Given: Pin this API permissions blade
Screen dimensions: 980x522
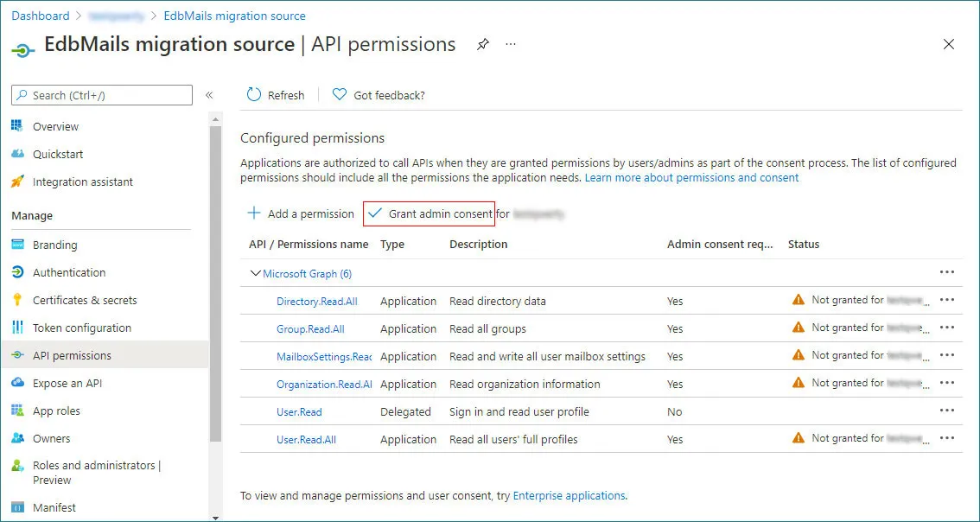Looking at the screenshot, I should [x=482, y=44].
